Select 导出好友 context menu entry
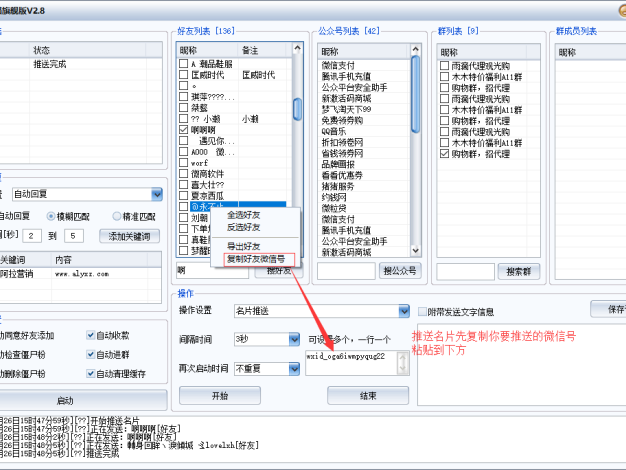The image size is (626, 470). pos(243,246)
